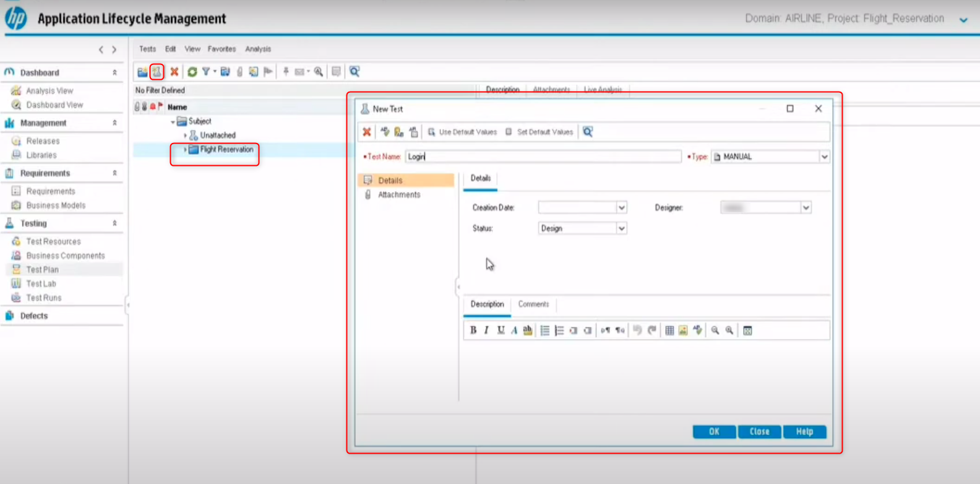
Task: Insert a table in the description editor
Action: tap(669, 331)
